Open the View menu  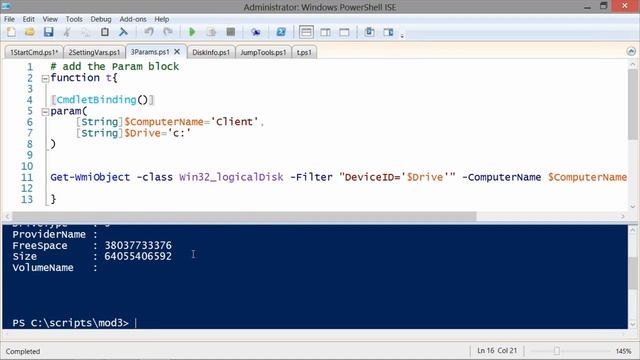click(50, 19)
